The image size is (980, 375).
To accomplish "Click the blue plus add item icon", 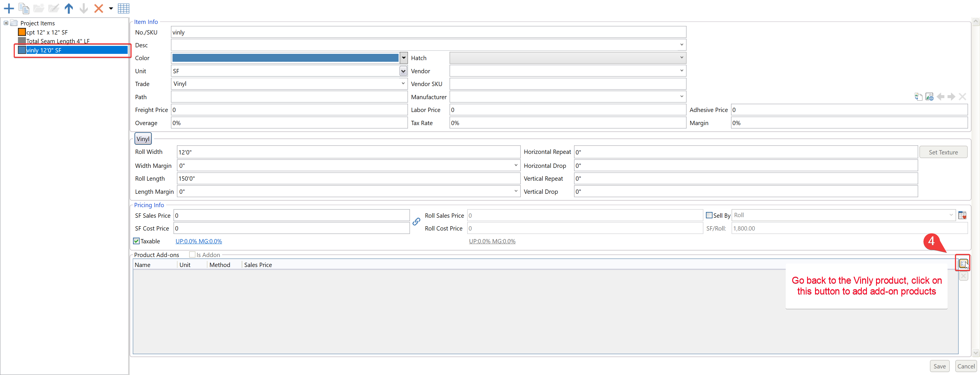I will click(8, 8).
